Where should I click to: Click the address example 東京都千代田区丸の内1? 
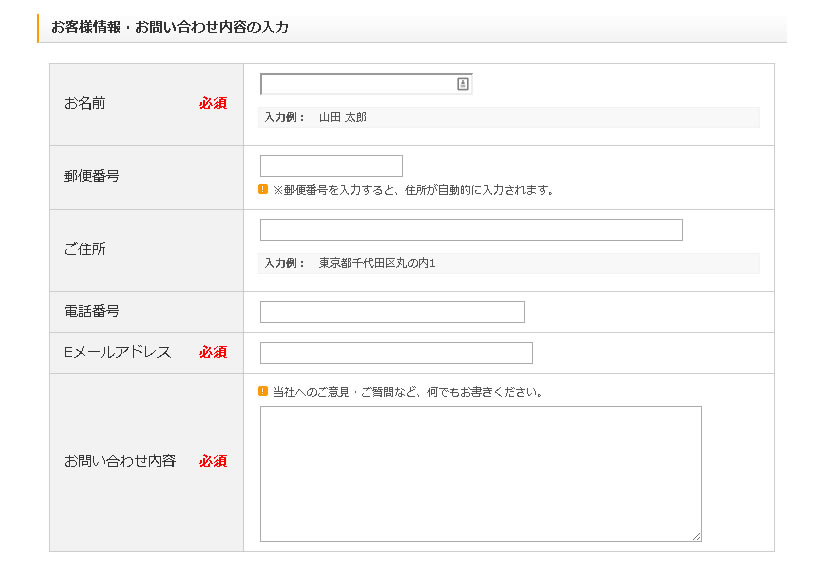tap(377, 263)
